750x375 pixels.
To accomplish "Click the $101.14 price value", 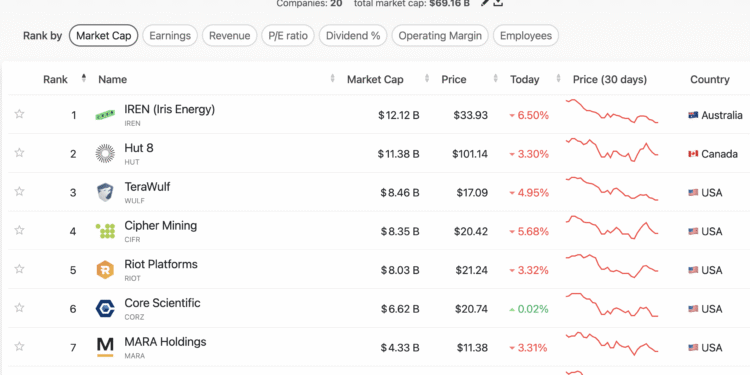I will point(470,154).
